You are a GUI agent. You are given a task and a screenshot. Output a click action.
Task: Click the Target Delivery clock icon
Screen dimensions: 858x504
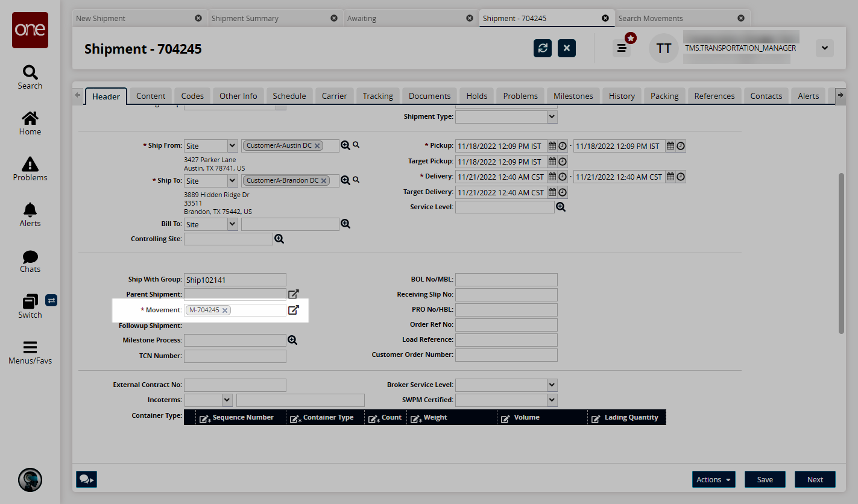tap(563, 192)
